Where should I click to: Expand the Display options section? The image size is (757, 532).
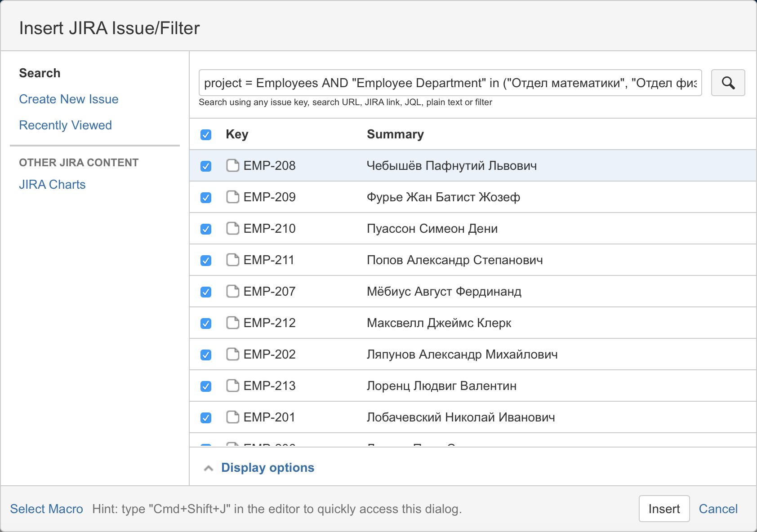pos(267,468)
